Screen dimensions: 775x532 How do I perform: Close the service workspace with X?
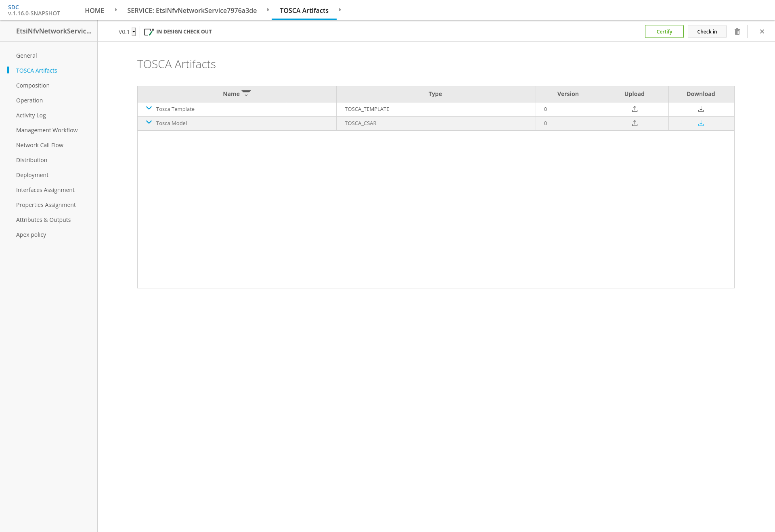(x=762, y=31)
